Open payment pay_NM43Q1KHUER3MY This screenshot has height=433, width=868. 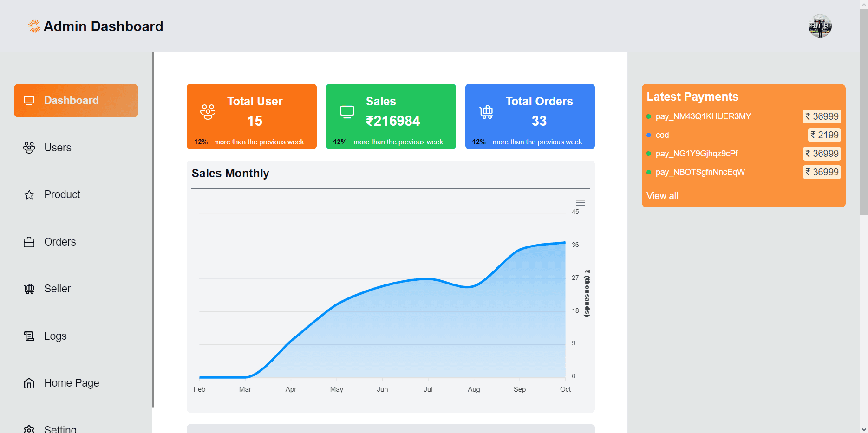point(703,116)
